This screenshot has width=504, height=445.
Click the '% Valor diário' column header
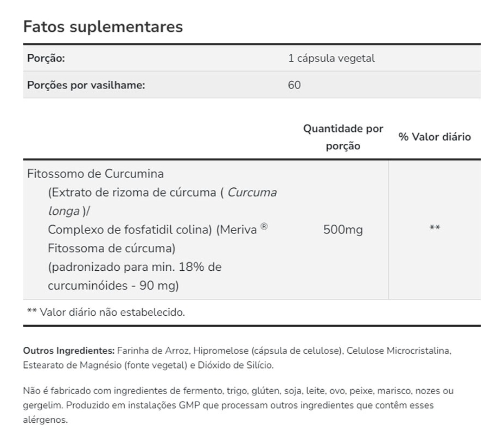435,137
